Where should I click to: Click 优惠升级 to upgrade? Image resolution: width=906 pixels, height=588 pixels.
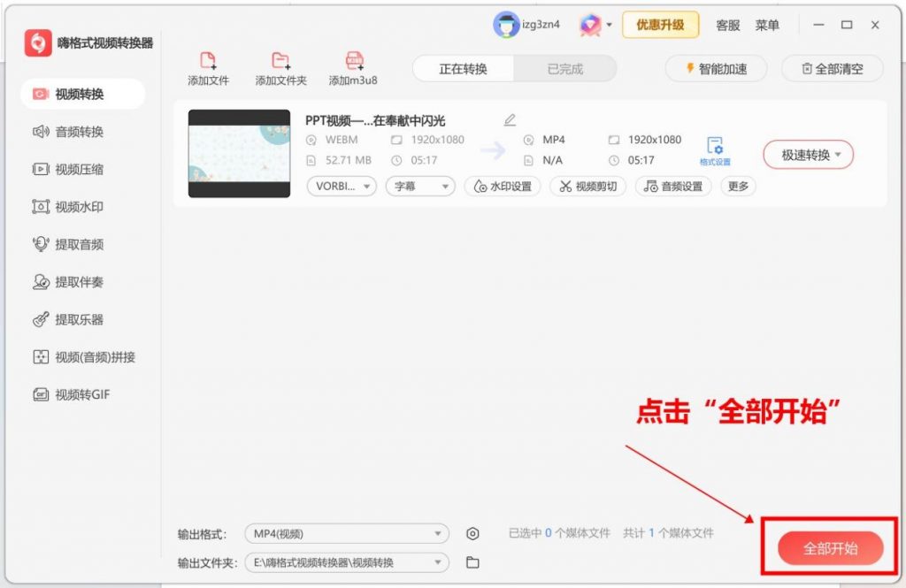tap(660, 25)
